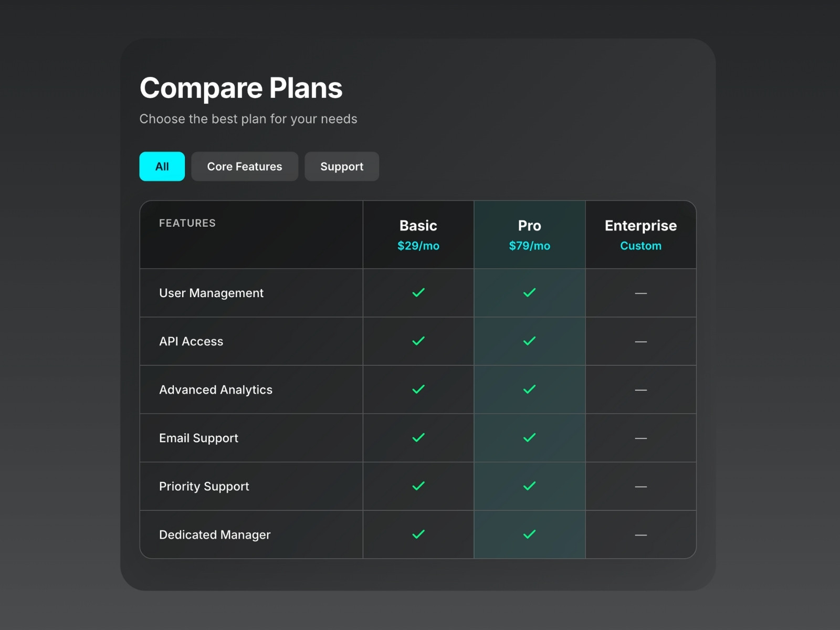Screen dimensions: 840x630
Task: Click the Basic checkmark for API Access
Action: coord(418,341)
